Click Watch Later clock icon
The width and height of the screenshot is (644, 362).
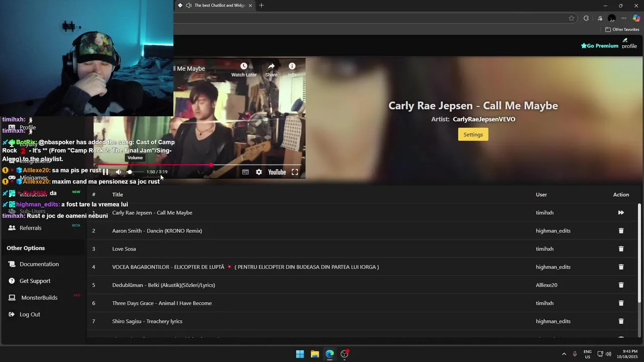[244, 66]
